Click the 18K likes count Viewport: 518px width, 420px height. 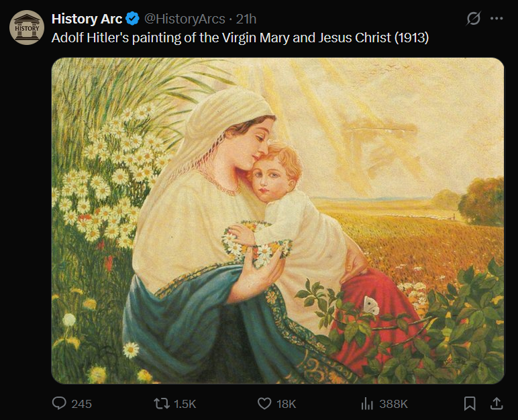point(286,403)
